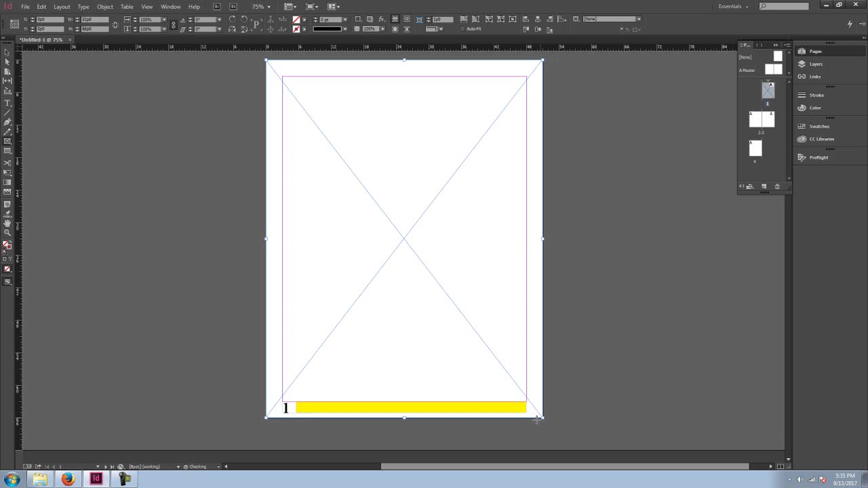Image resolution: width=868 pixels, height=488 pixels.
Task: Select the Scissors tool
Action: [x=7, y=163]
